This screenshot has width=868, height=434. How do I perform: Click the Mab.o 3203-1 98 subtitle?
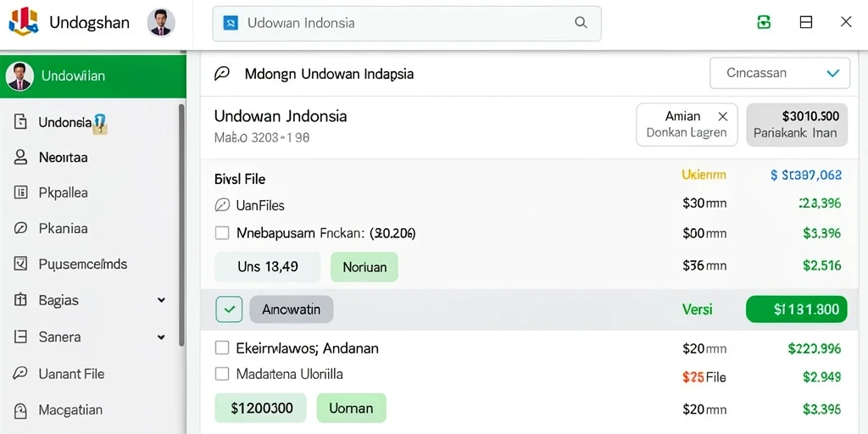point(262,137)
